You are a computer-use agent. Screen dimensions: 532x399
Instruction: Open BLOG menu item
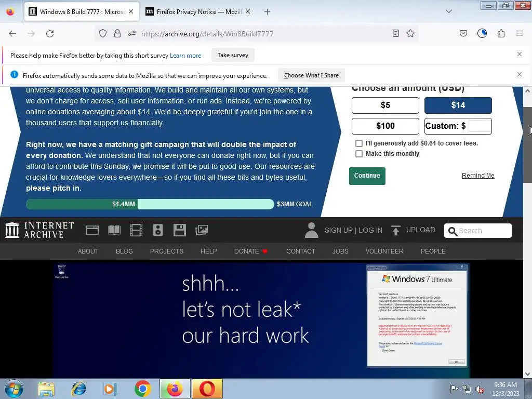(x=124, y=251)
